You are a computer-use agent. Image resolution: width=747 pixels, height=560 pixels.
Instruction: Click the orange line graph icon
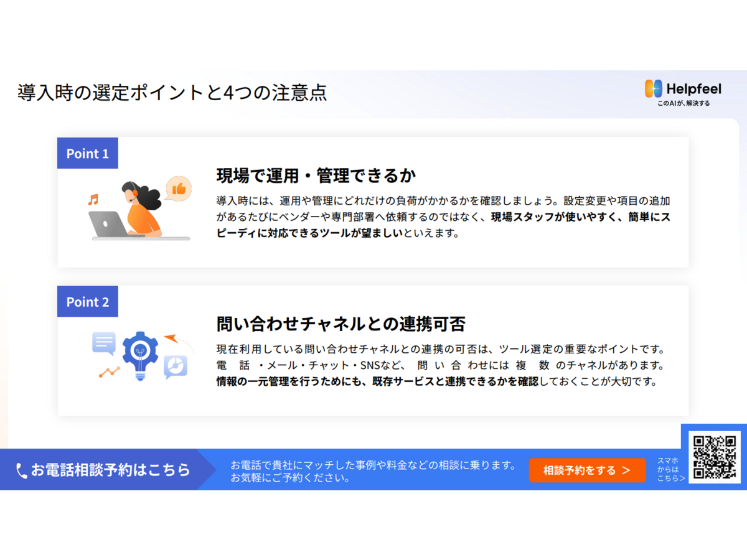110,372
